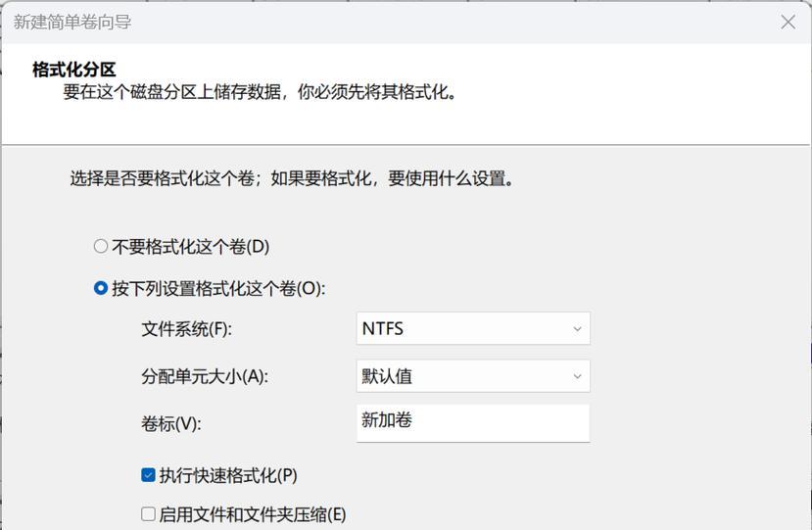Screen dimensions: 812x530
Task: Click the 格式化分区 heading
Action: click(x=73, y=70)
